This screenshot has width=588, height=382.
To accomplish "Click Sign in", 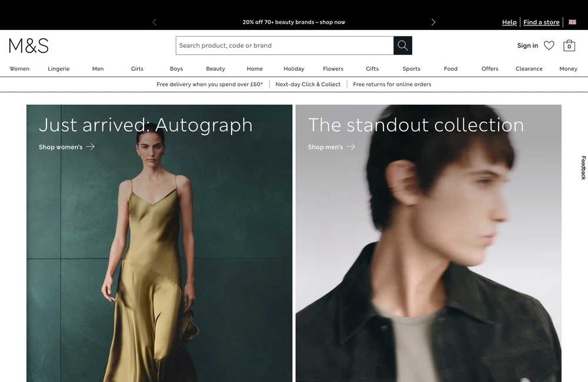I will coord(527,45).
